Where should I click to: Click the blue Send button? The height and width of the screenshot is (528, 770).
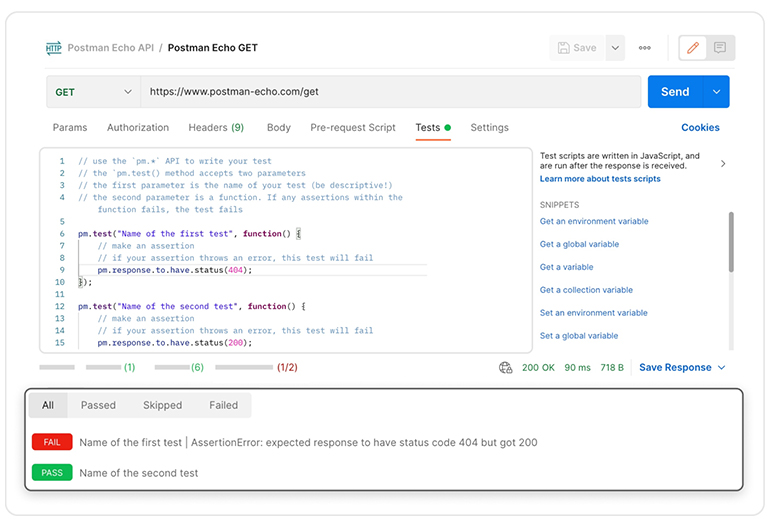click(x=675, y=92)
